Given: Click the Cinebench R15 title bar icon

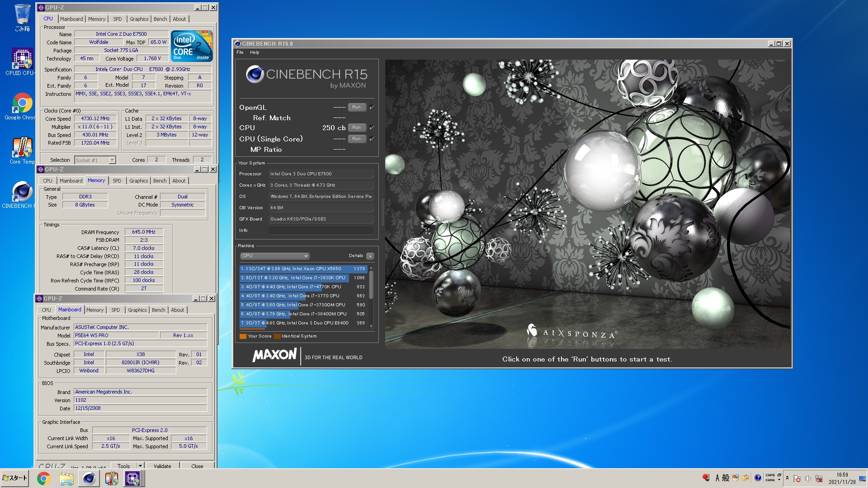Looking at the screenshot, I should [238, 43].
